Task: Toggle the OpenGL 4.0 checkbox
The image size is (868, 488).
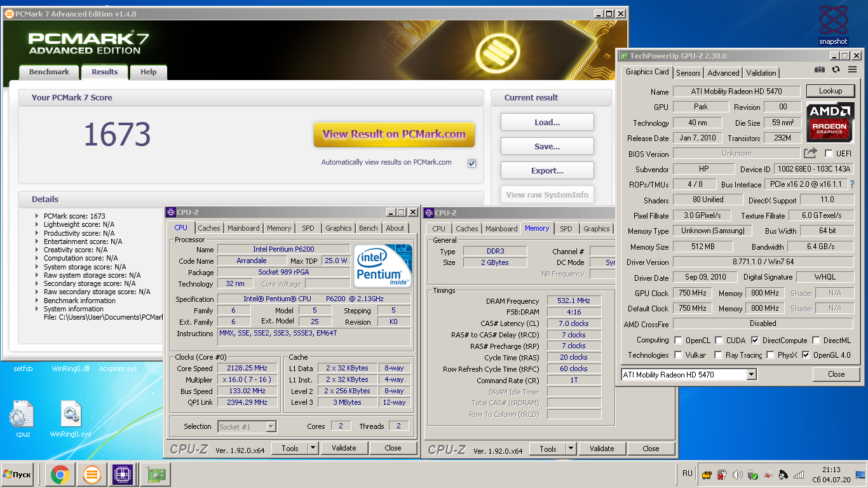Action: click(x=806, y=355)
